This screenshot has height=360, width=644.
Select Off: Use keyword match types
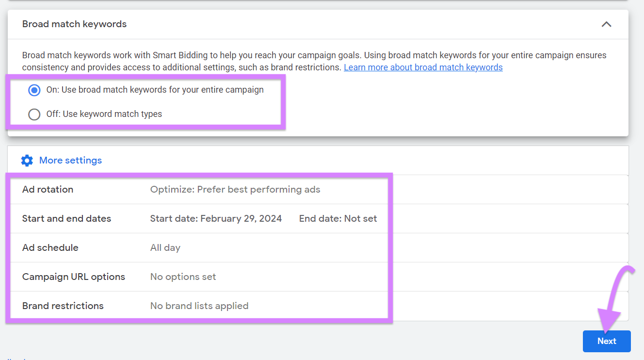point(34,115)
